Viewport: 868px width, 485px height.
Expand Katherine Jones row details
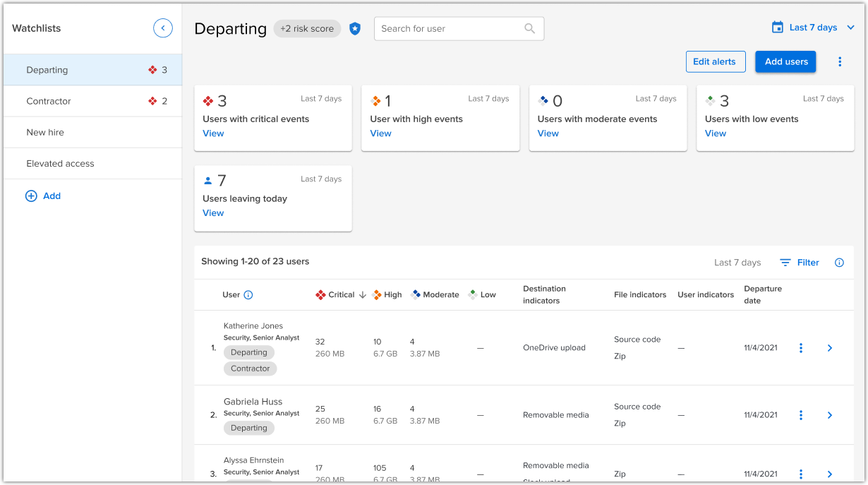(830, 348)
